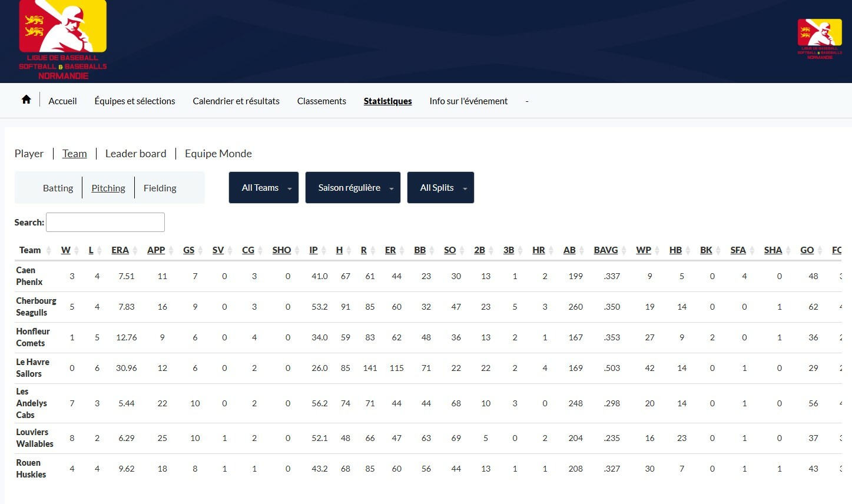This screenshot has height=504, width=852.
Task: Click the Equipe Monde link
Action: tap(218, 154)
